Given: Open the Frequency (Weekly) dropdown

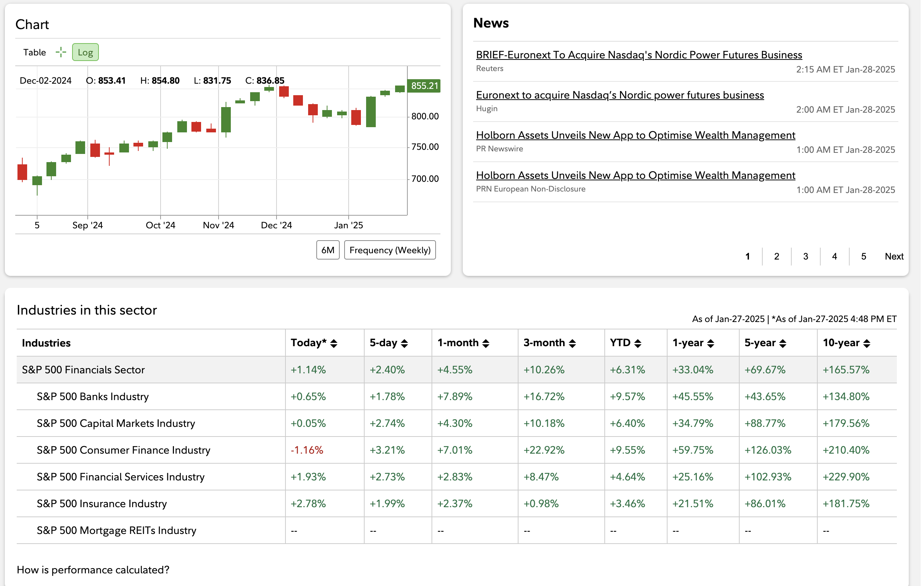Looking at the screenshot, I should (390, 250).
